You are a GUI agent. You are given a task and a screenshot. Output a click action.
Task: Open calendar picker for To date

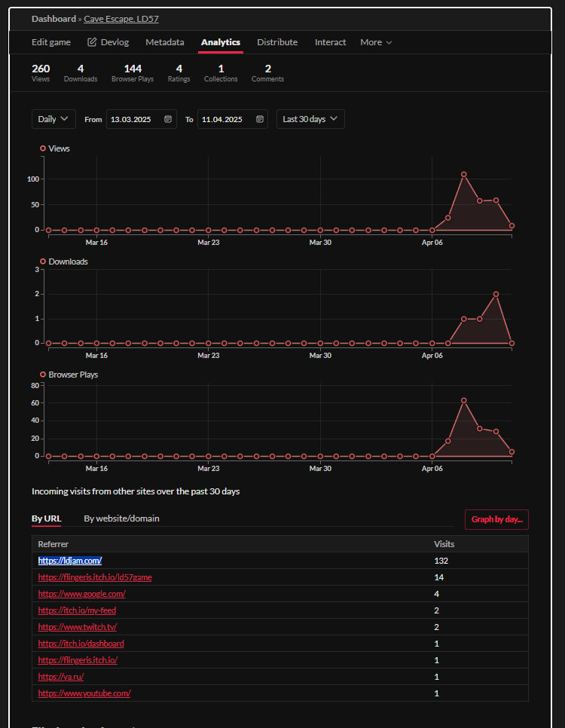pos(260,119)
